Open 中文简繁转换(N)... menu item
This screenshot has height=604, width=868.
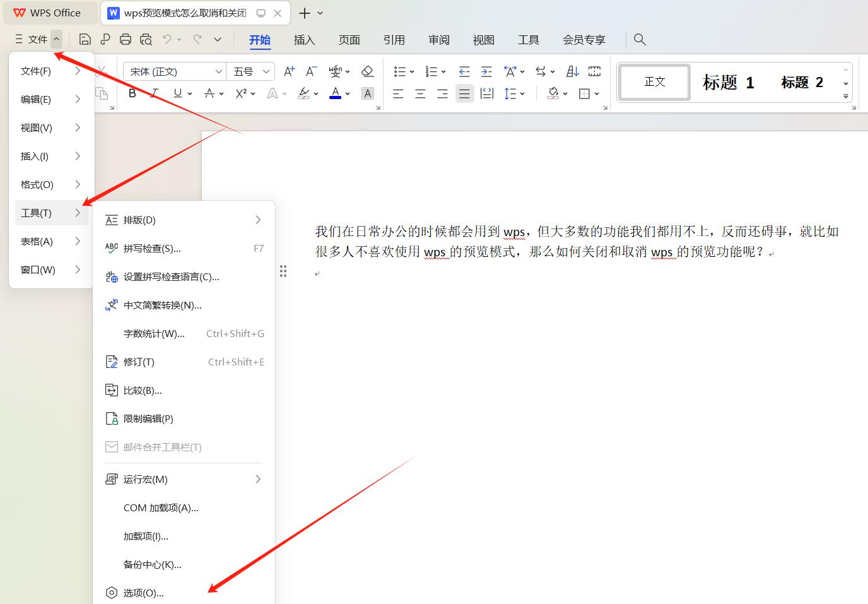184,305
